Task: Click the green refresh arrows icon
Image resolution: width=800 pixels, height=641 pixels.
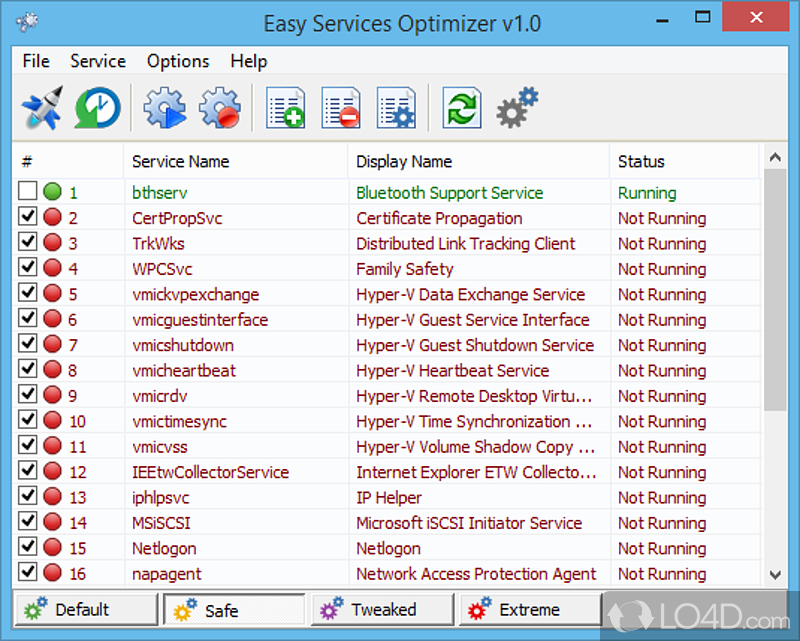Action: coord(462,107)
